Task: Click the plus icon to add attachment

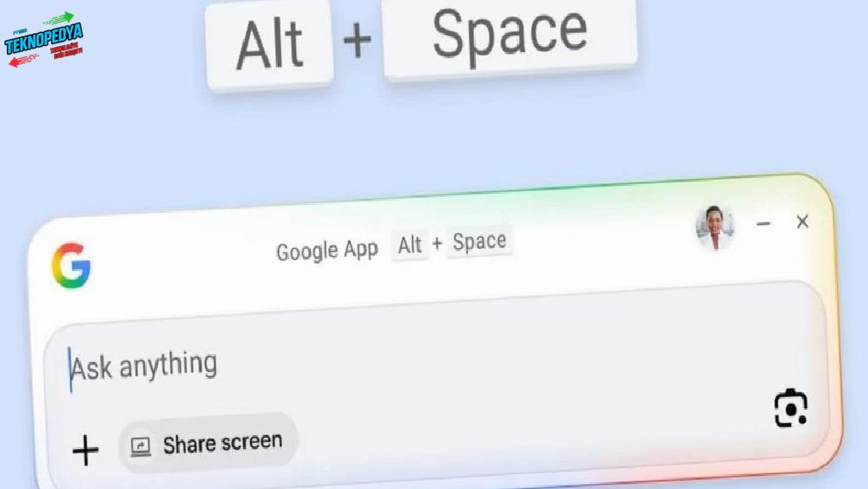Action: 86,450
